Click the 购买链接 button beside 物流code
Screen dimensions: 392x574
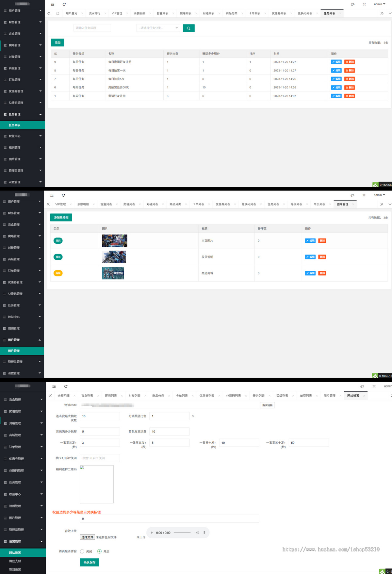(267, 405)
